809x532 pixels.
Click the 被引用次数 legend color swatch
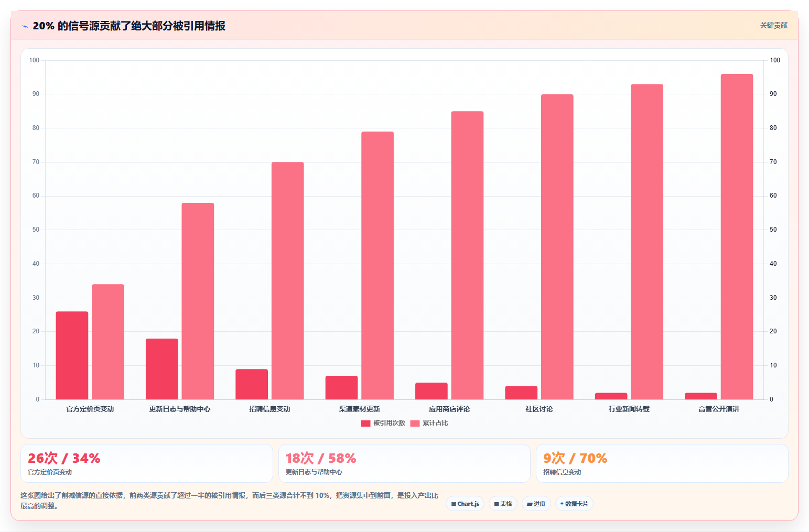(365, 424)
